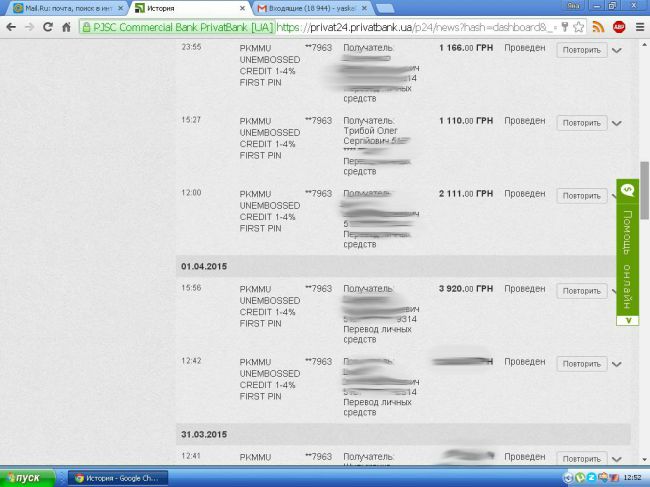Repeat the 12:42 transaction on 01.04.2015

pos(581,363)
